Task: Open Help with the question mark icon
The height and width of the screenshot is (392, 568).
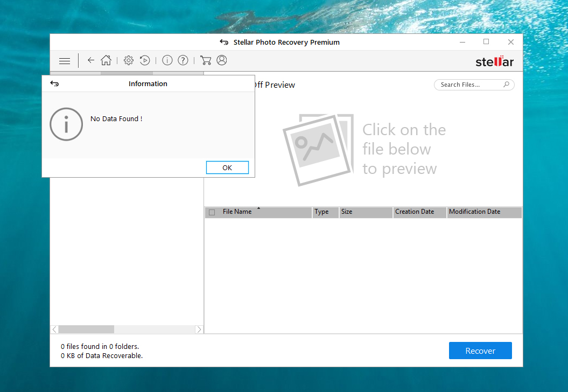Action: pyautogui.click(x=183, y=60)
